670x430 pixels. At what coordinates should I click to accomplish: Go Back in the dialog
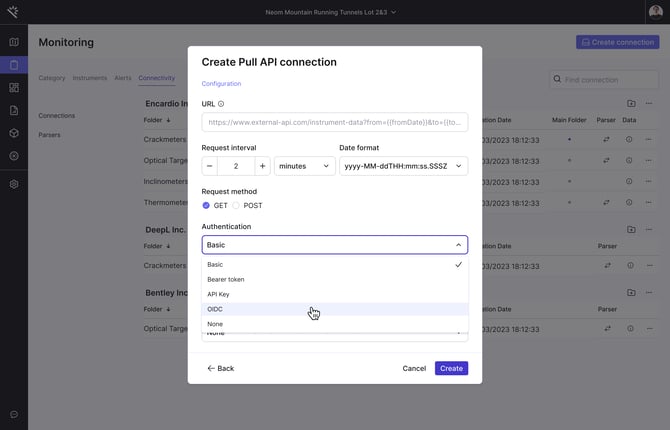220,368
